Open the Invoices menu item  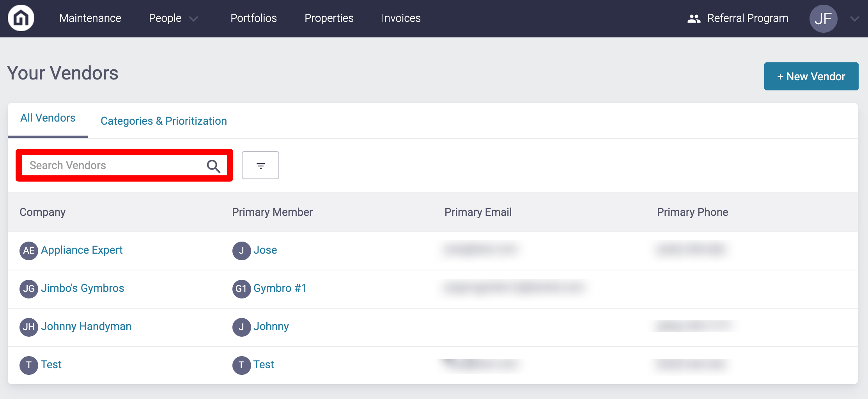click(x=401, y=18)
